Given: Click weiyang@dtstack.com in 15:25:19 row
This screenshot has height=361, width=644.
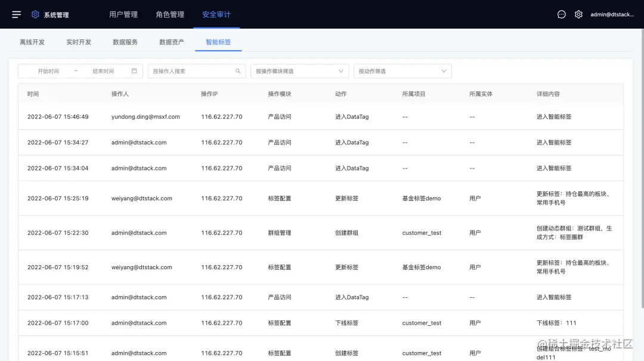Looking at the screenshot, I should (x=142, y=198).
